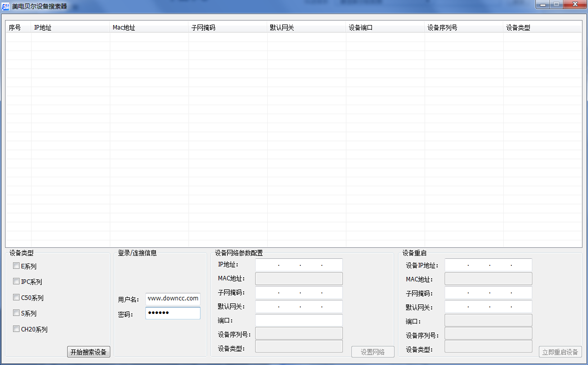
Task: Click the 立即重启设备 button
Action: 560,352
